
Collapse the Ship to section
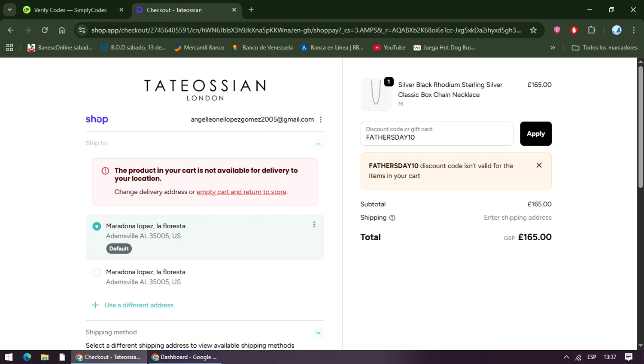tap(318, 144)
